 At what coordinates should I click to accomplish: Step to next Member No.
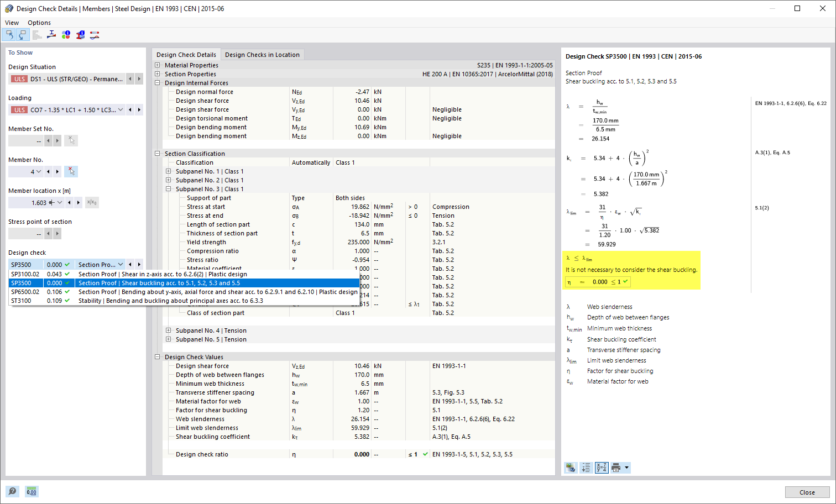(57, 172)
